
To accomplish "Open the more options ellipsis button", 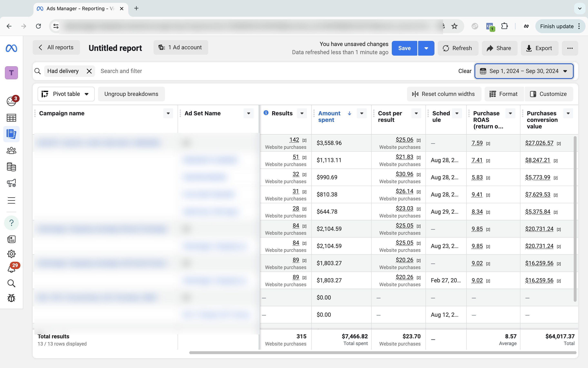I will pyautogui.click(x=570, y=48).
